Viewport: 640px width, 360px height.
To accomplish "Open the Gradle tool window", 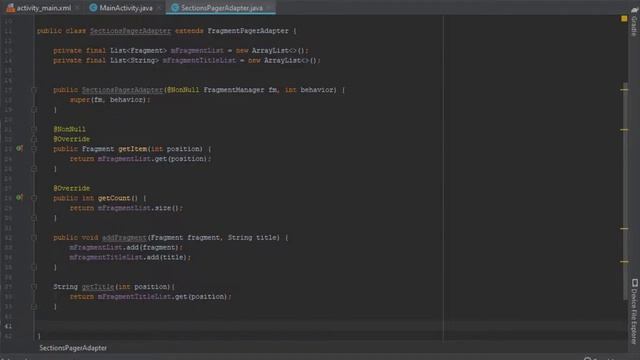I will (634, 21).
